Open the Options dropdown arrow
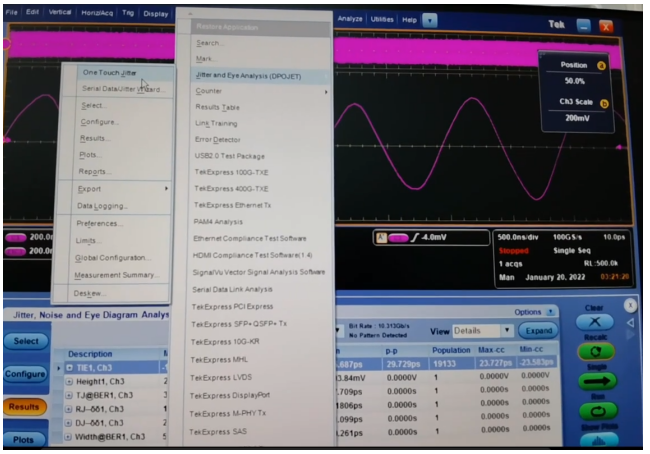 point(551,311)
